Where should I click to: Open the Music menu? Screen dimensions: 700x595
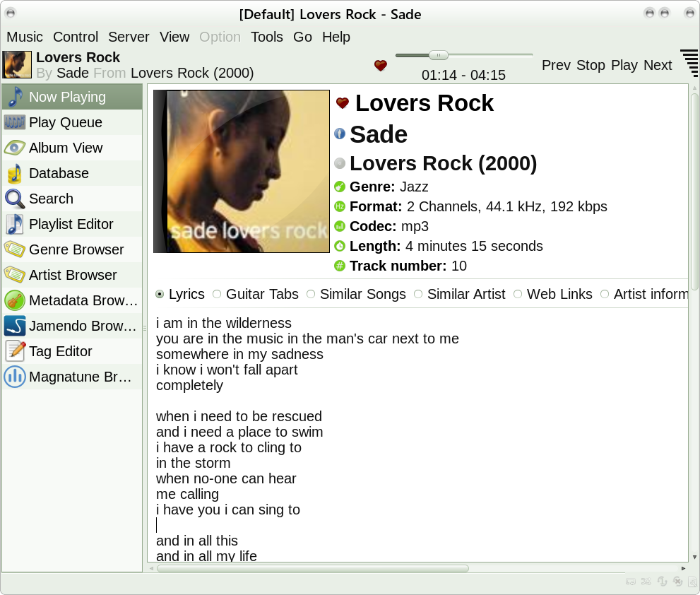pos(25,37)
